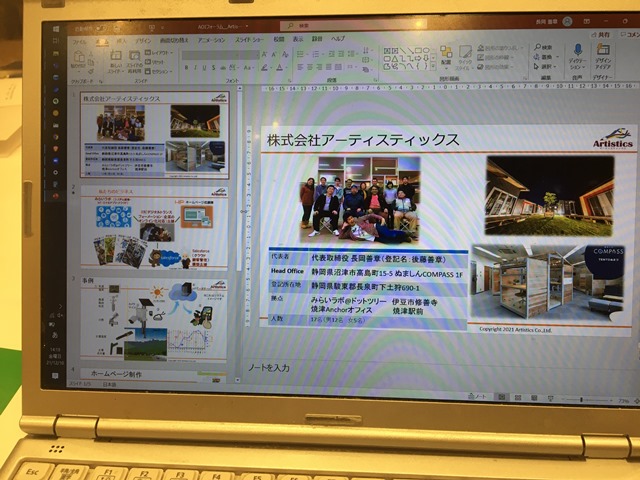The width and height of the screenshot is (640, 480).
Task: Click the Replace (置換) button
Action: coord(544,57)
